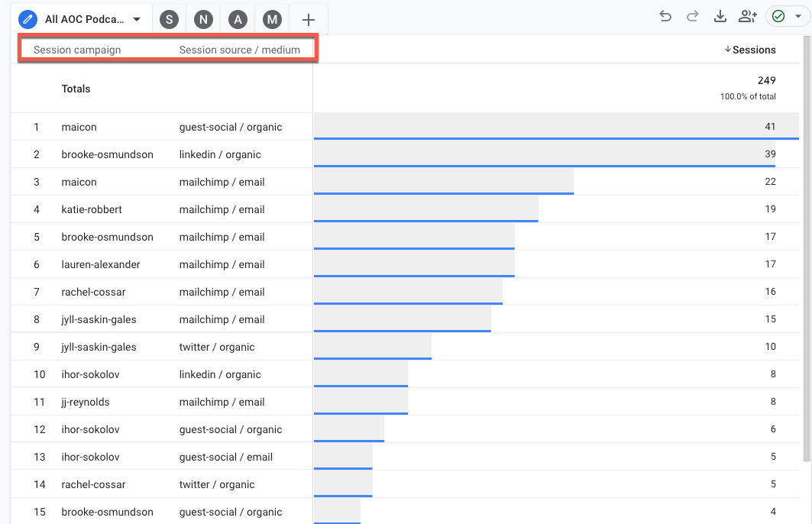Image resolution: width=812 pixels, height=524 pixels.
Task: Click the Session campaign column header
Action: [77, 50]
